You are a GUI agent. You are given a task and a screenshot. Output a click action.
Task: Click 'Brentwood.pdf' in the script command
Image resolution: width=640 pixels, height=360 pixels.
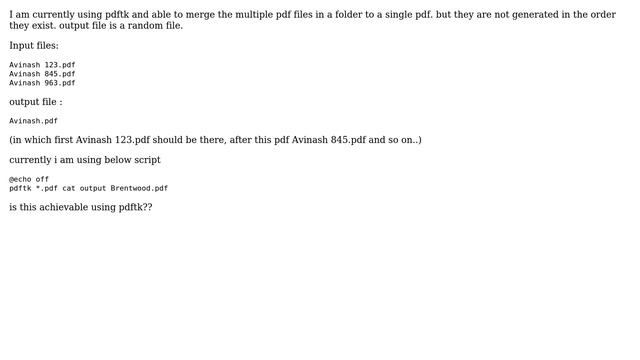[139, 188]
